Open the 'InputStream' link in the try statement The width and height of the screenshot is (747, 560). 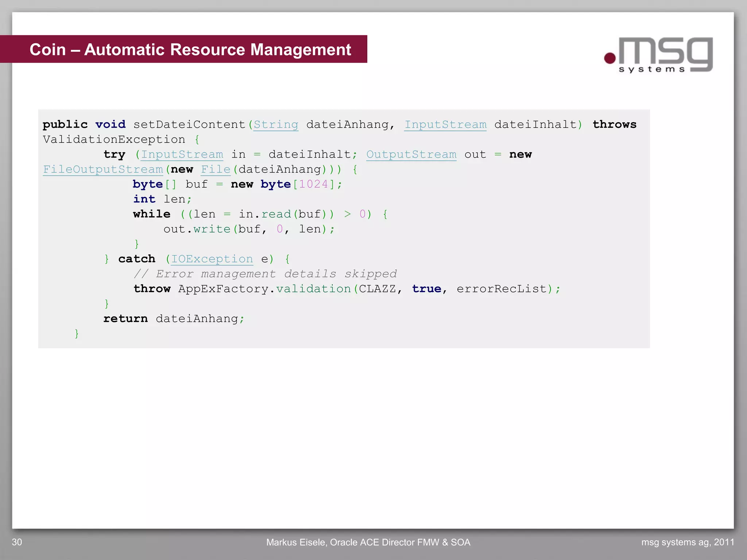click(x=182, y=155)
